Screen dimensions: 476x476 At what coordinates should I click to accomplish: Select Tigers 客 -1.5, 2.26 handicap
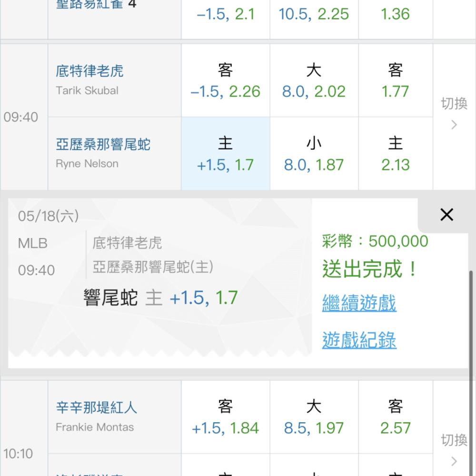225,81
